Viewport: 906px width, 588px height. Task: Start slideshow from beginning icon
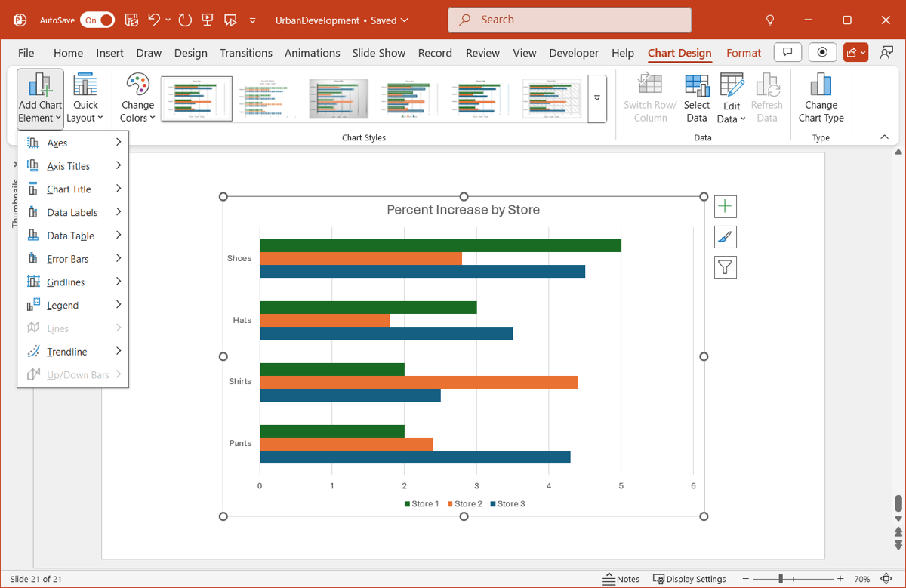(208, 20)
